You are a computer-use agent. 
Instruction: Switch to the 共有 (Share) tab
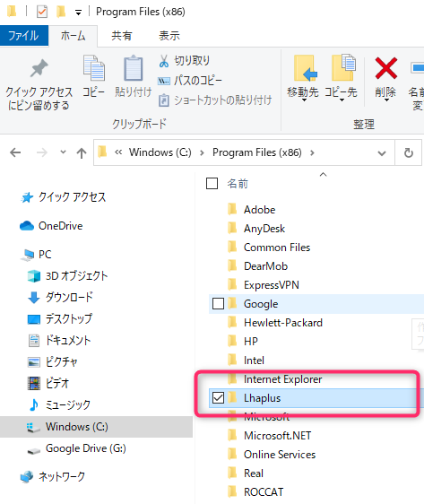(122, 35)
